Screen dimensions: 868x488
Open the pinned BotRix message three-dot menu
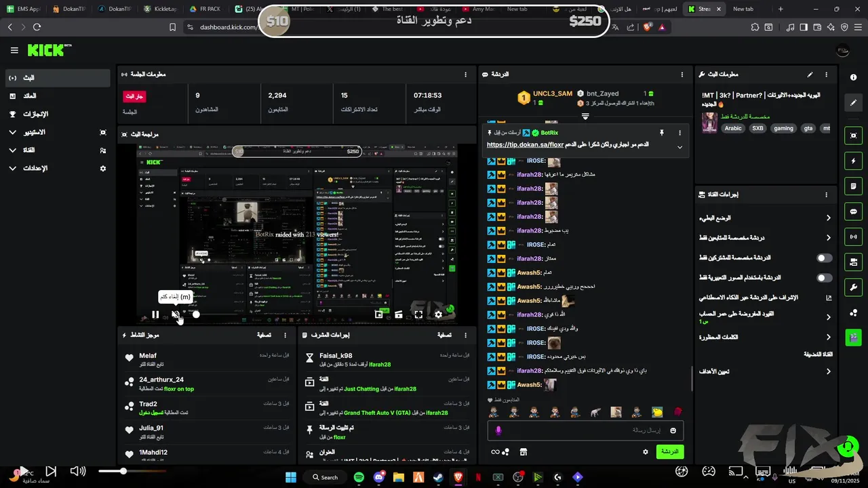(x=679, y=133)
